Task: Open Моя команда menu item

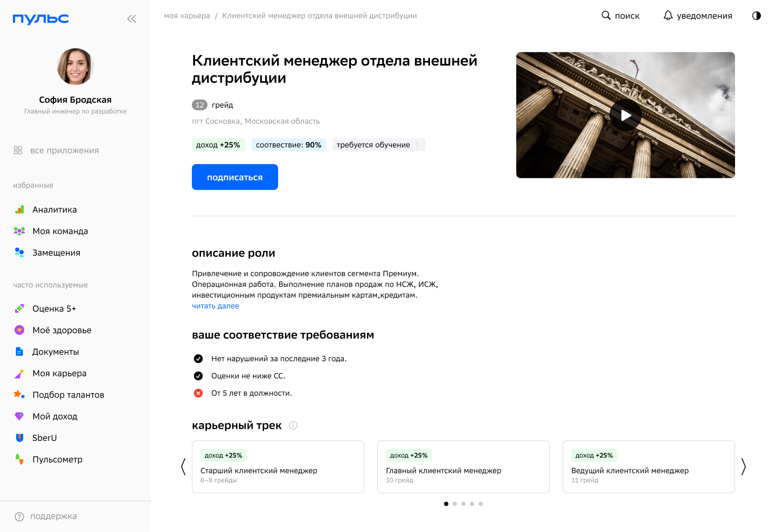Action: (x=60, y=231)
